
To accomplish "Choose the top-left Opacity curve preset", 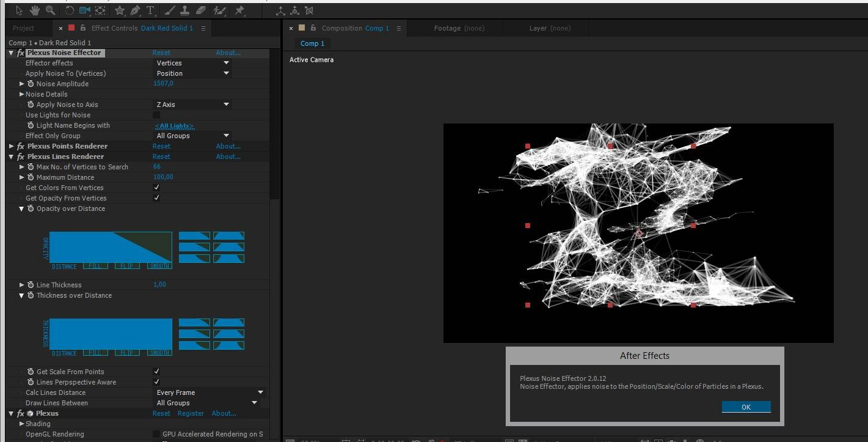I will 194,235.
